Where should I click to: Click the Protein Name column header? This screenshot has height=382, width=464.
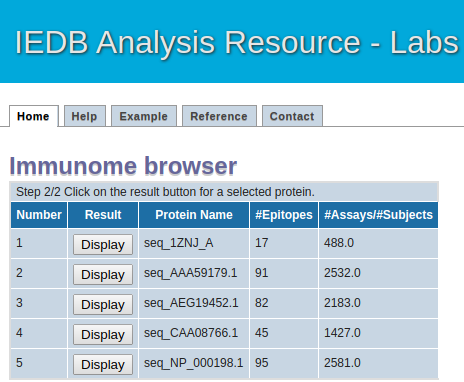tap(194, 215)
